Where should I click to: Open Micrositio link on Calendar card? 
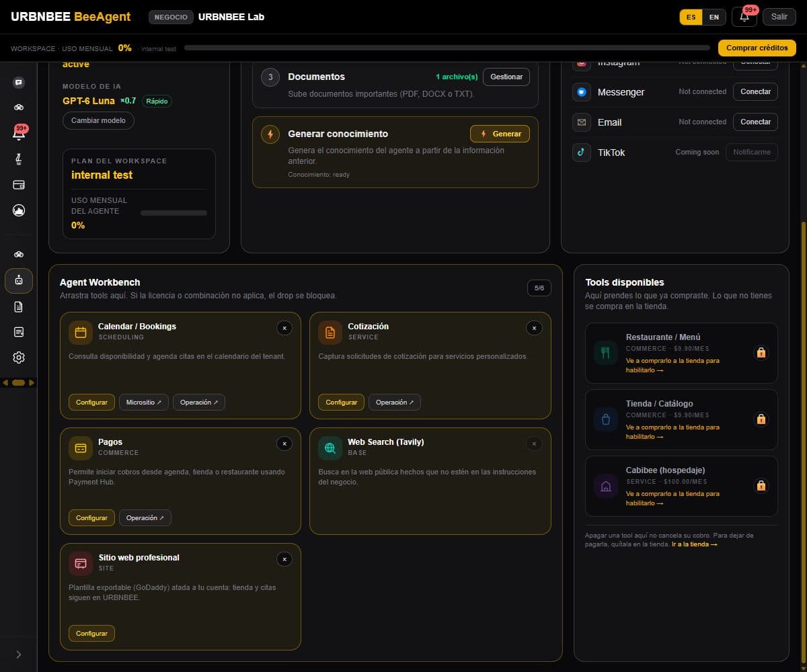point(144,402)
